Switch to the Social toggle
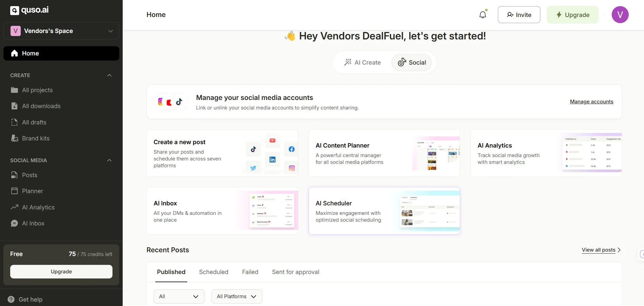The height and width of the screenshot is (306, 644). pyautogui.click(x=412, y=62)
